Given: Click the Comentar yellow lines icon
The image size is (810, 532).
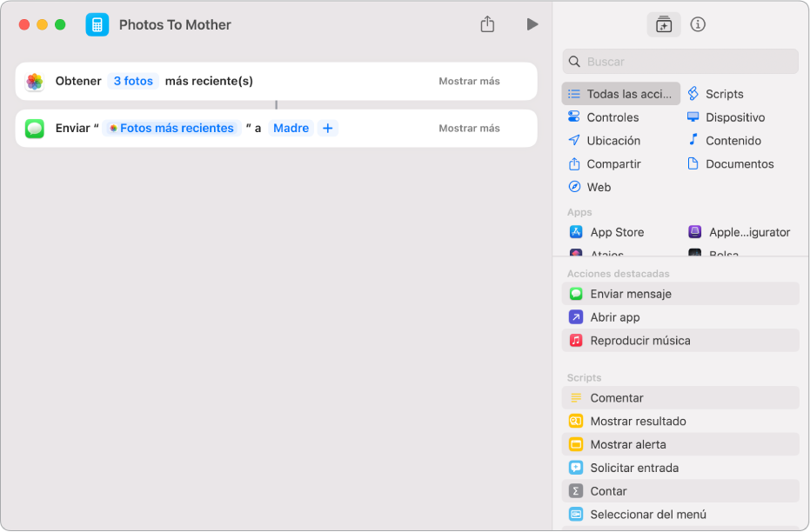Looking at the screenshot, I should click(x=576, y=398).
